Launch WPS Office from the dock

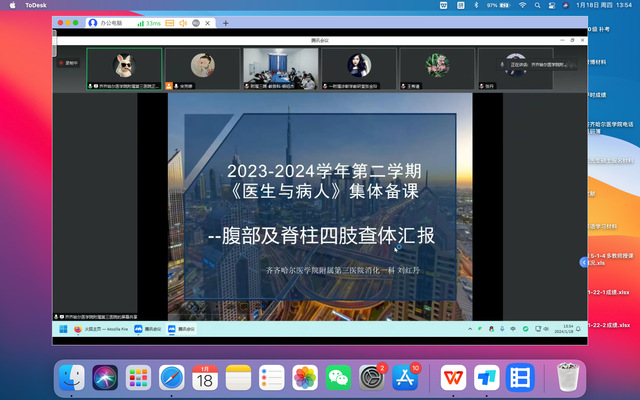[x=453, y=378]
